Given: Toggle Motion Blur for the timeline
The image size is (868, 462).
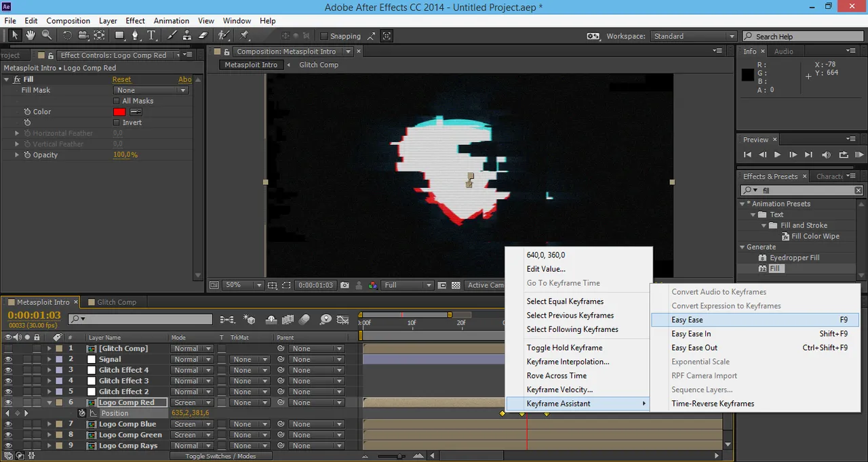Looking at the screenshot, I should (304, 319).
